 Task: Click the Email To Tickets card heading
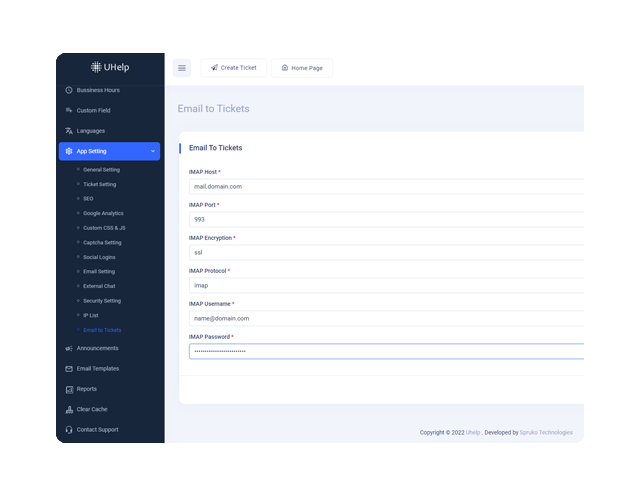pyautogui.click(x=216, y=148)
